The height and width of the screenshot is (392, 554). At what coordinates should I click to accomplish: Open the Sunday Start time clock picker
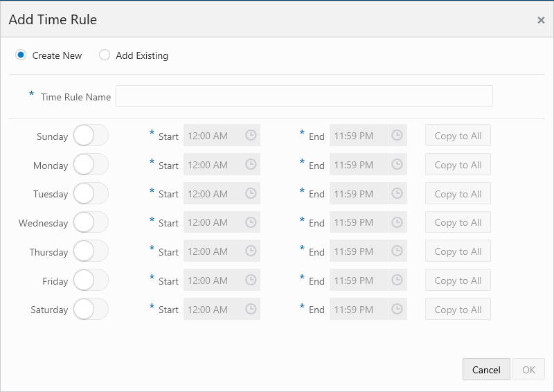pyautogui.click(x=251, y=135)
